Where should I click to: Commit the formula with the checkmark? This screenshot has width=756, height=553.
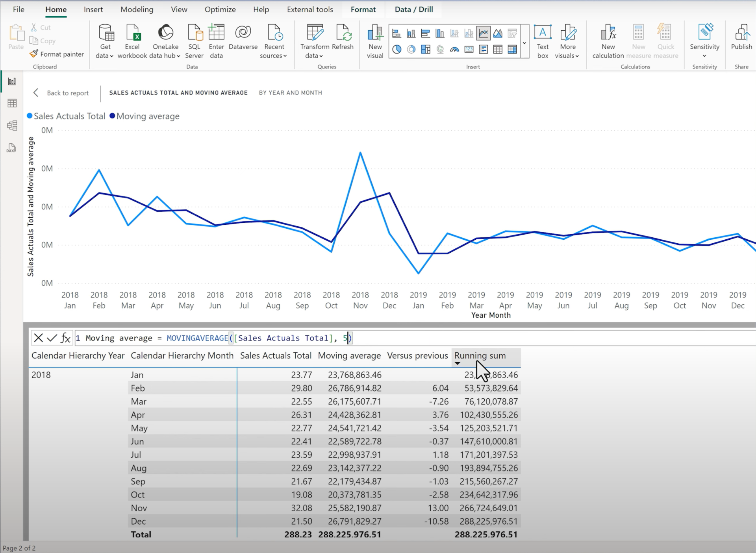(x=52, y=338)
